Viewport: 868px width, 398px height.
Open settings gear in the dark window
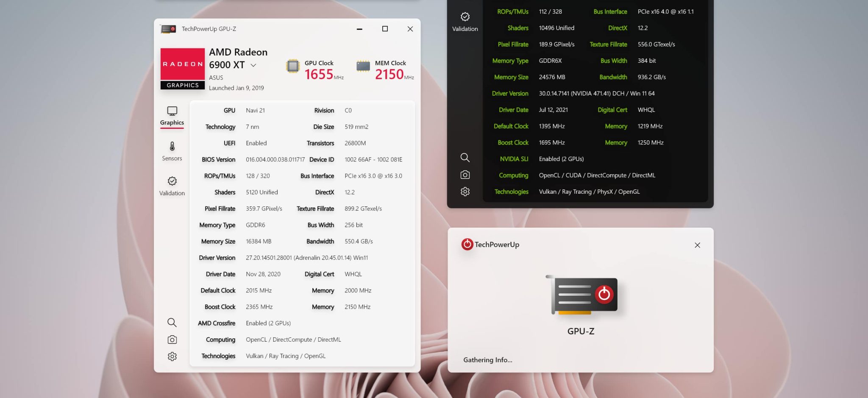point(465,192)
